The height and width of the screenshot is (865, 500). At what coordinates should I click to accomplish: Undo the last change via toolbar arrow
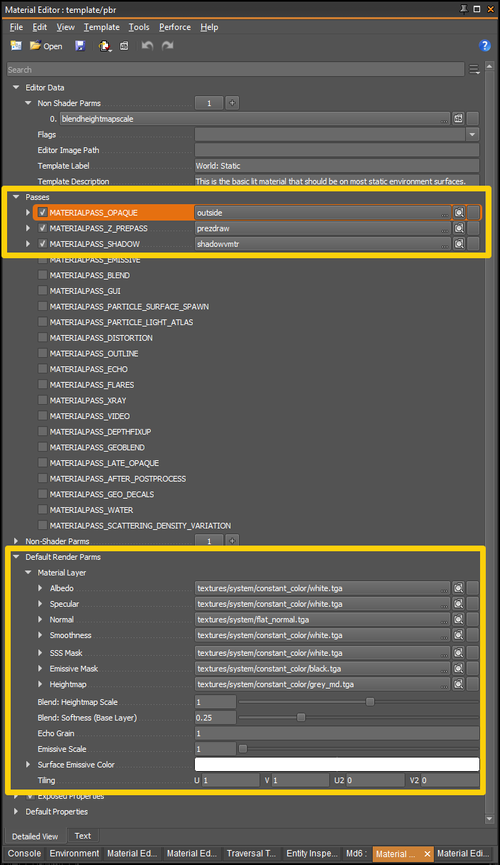pos(147,46)
